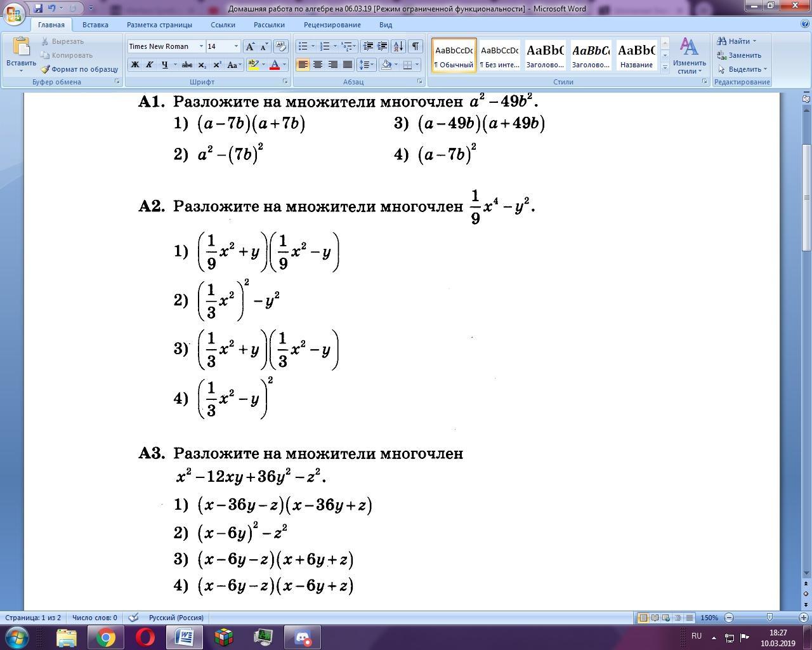812x650 pixels.
Task: Expand the Customize Quick Access Toolbar arrow
Action: (x=91, y=8)
